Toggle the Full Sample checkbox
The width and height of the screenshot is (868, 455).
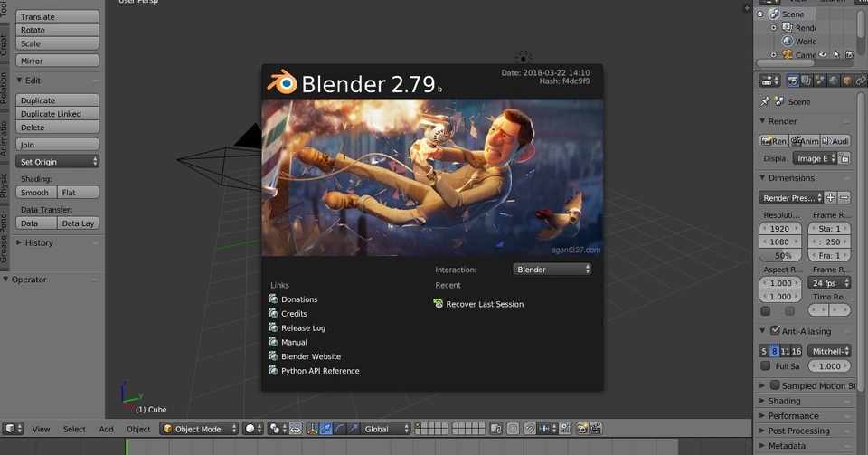tap(766, 365)
